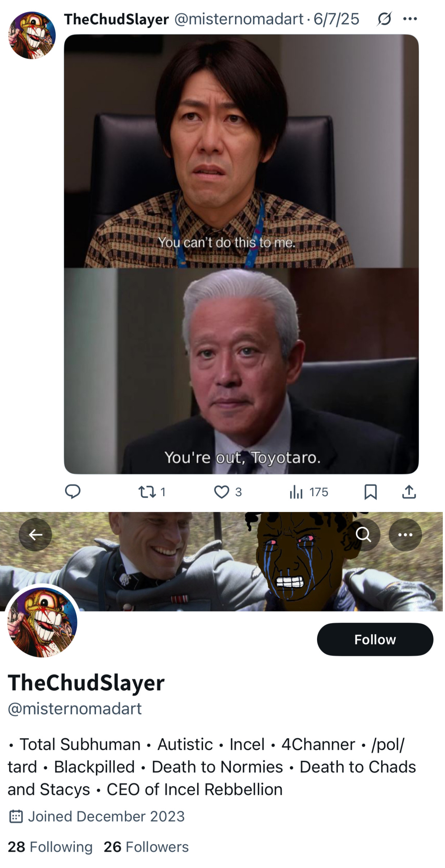Repost the tweet with 1 repost
The height and width of the screenshot is (868, 445).
[x=152, y=492]
